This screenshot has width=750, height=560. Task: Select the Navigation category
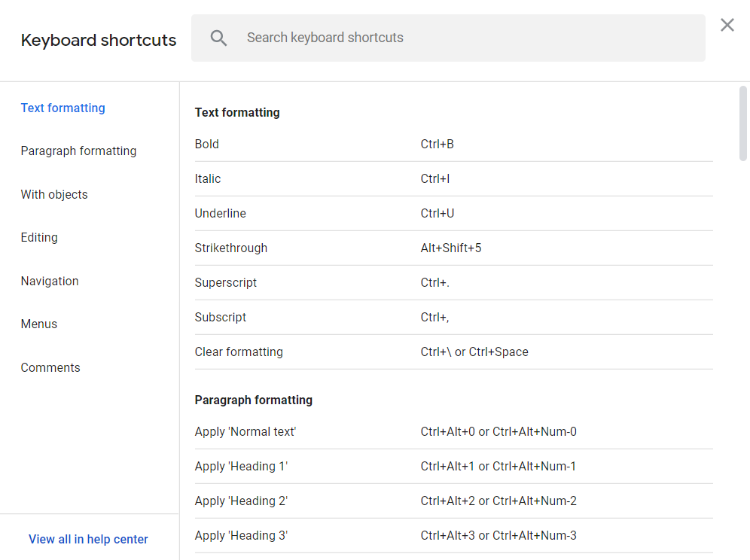[50, 281]
